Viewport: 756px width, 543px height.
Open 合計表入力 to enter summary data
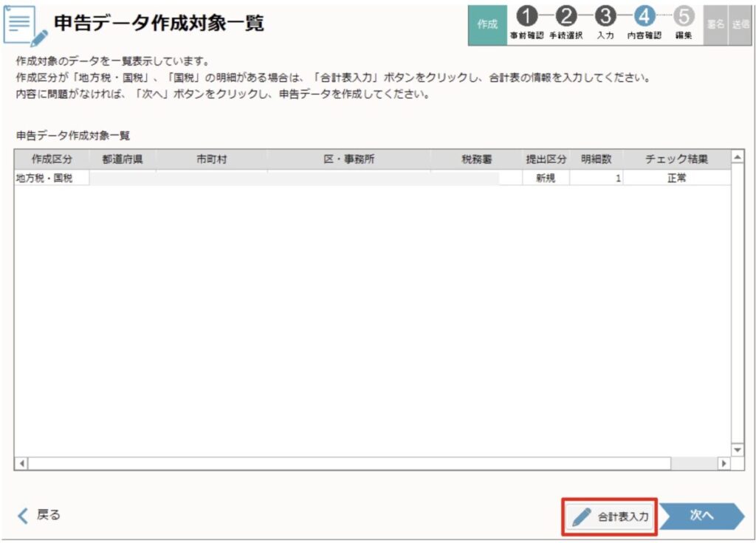[x=611, y=516]
